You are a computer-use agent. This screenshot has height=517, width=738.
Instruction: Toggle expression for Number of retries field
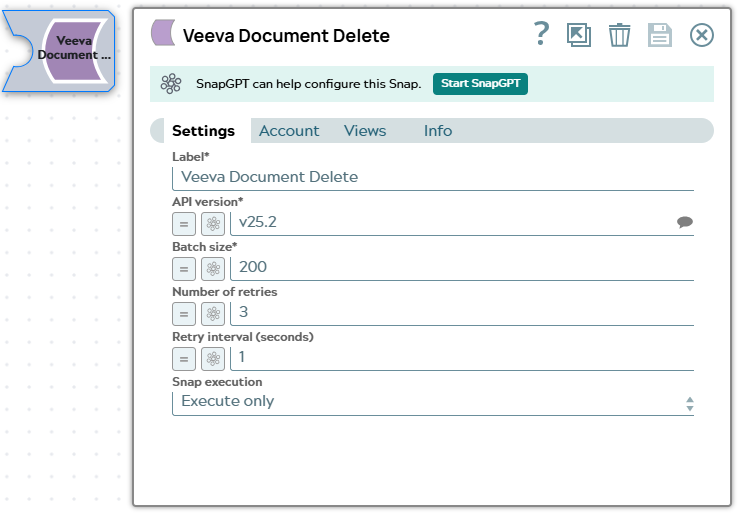(184, 314)
